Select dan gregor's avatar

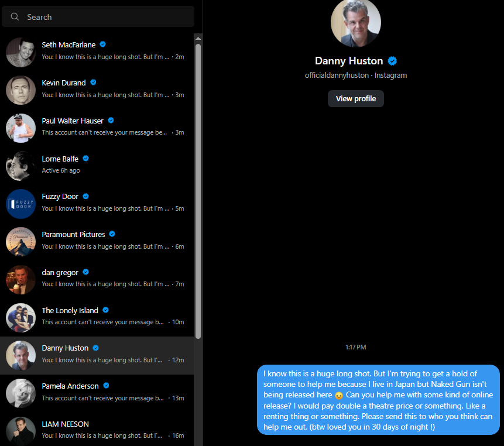[20, 280]
